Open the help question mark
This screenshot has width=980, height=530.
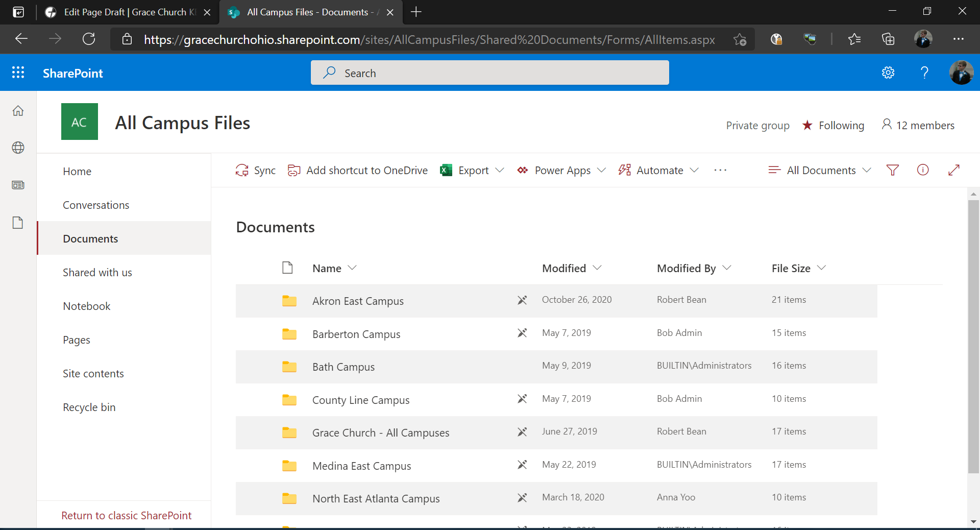[x=924, y=73]
